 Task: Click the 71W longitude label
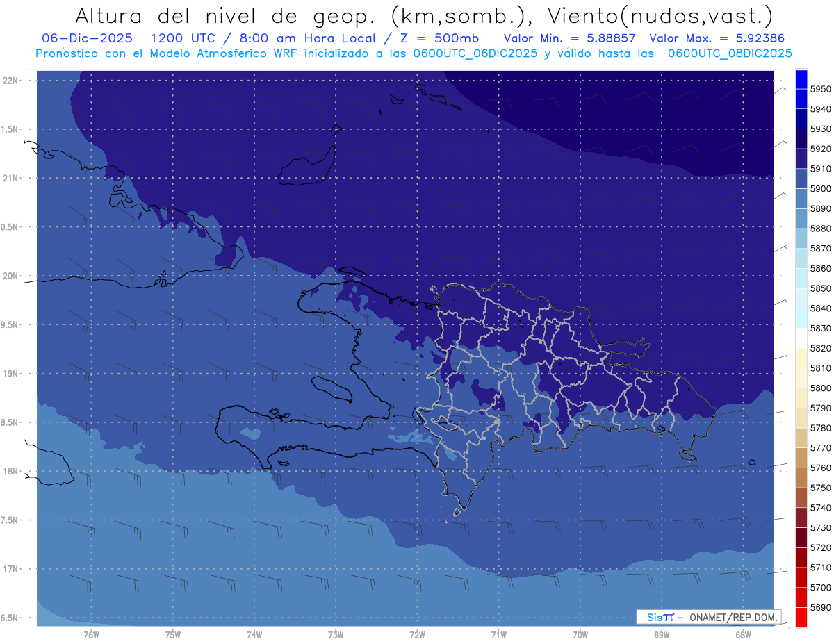click(x=498, y=634)
